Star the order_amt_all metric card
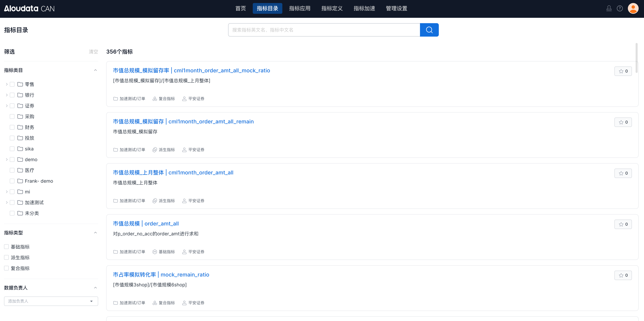 pyautogui.click(x=623, y=224)
